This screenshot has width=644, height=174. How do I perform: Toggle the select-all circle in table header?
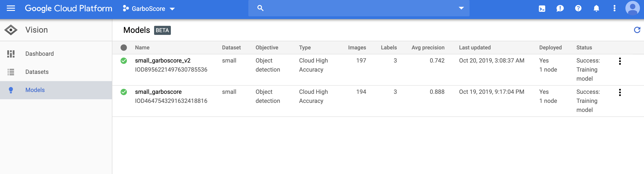124,48
